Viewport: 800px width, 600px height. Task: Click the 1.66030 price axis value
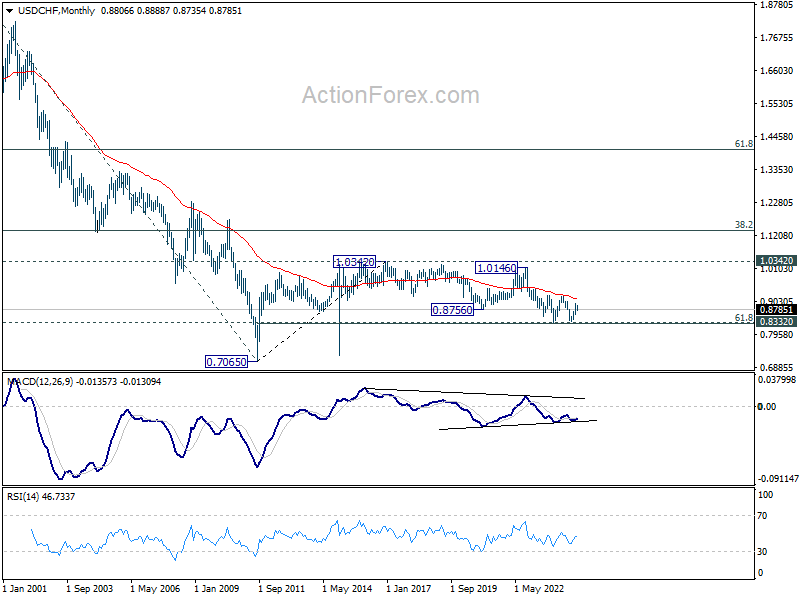tap(777, 70)
